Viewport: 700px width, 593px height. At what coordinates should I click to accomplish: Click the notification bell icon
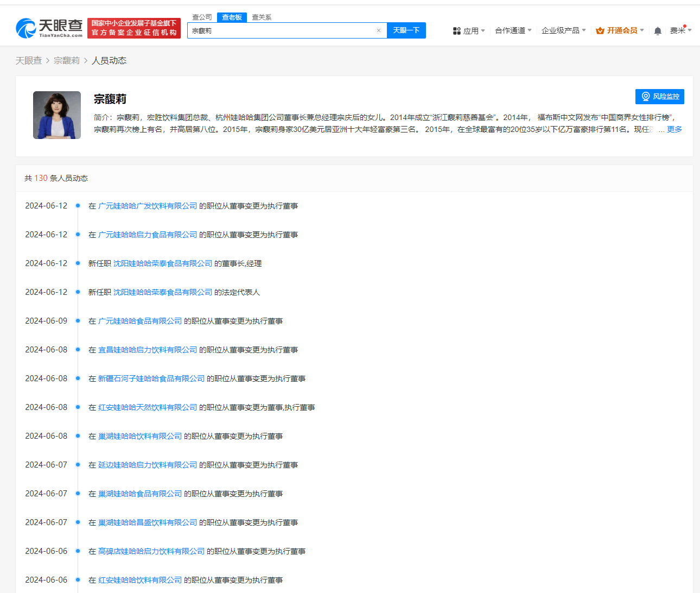click(657, 30)
